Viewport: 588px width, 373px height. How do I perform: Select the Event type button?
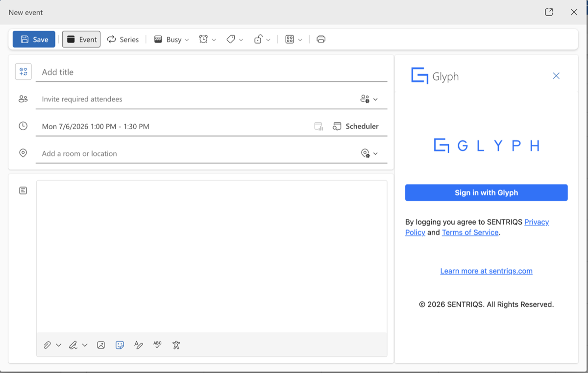click(81, 40)
